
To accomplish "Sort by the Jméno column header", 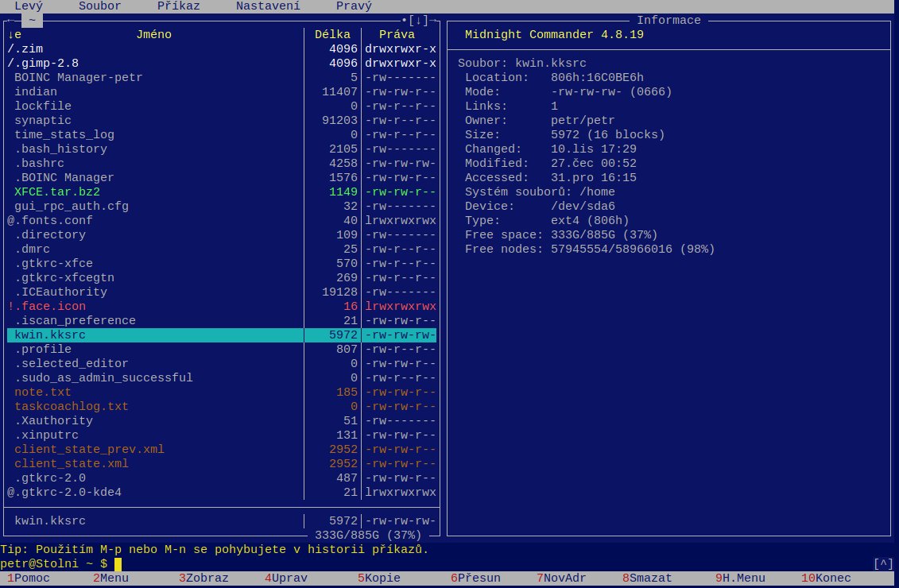I will point(153,34).
